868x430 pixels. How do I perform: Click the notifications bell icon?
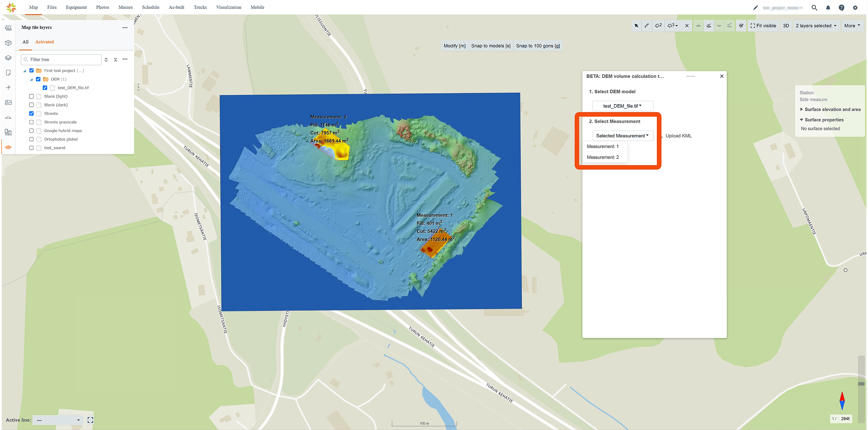(x=828, y=8)
